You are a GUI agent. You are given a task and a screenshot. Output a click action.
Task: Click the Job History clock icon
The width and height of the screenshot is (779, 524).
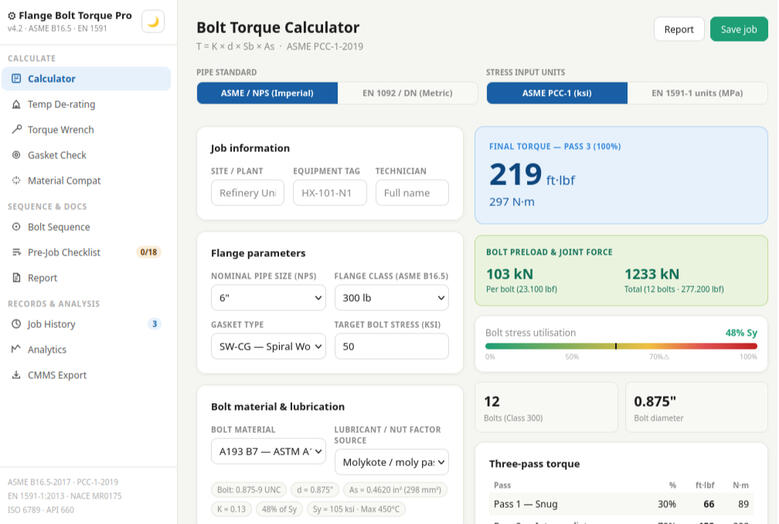pos(16,324)
